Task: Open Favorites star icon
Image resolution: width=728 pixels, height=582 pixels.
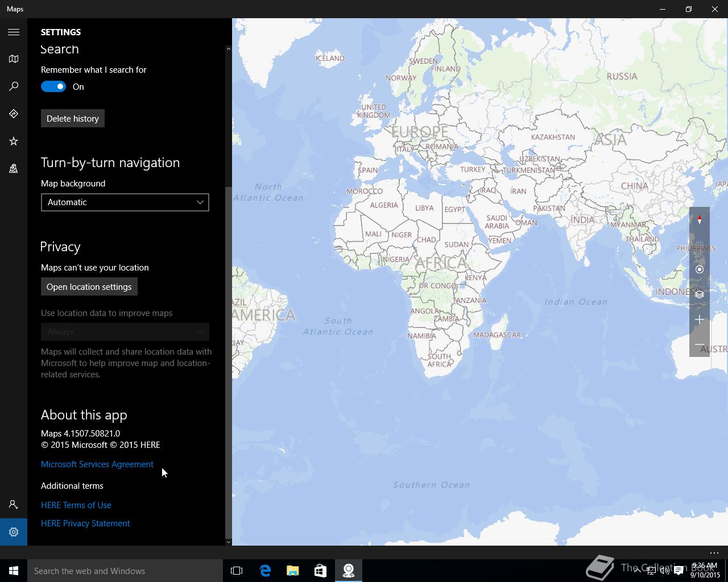Action: click(14, 141)
